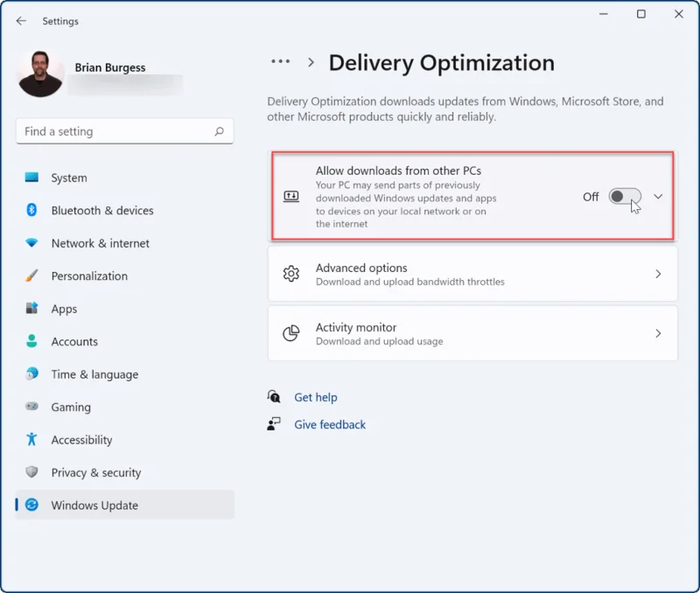Open Network & internet category
The width and height of the screenshot is (700, 593).
pos(125,243)
